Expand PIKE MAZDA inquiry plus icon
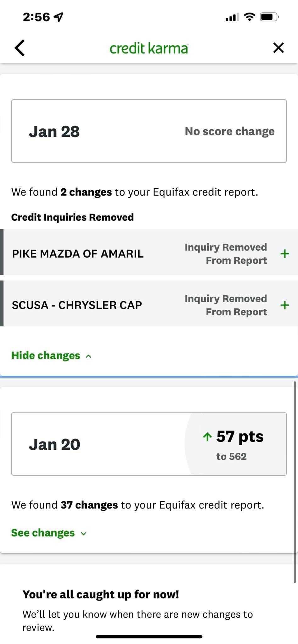Viewport: 298px width, 644px height. (285, 253)
